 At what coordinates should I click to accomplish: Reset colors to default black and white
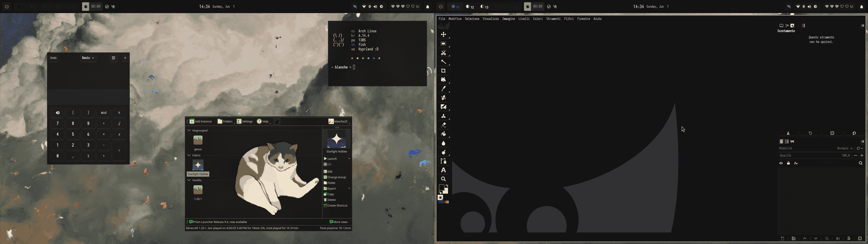click(440, 193)
